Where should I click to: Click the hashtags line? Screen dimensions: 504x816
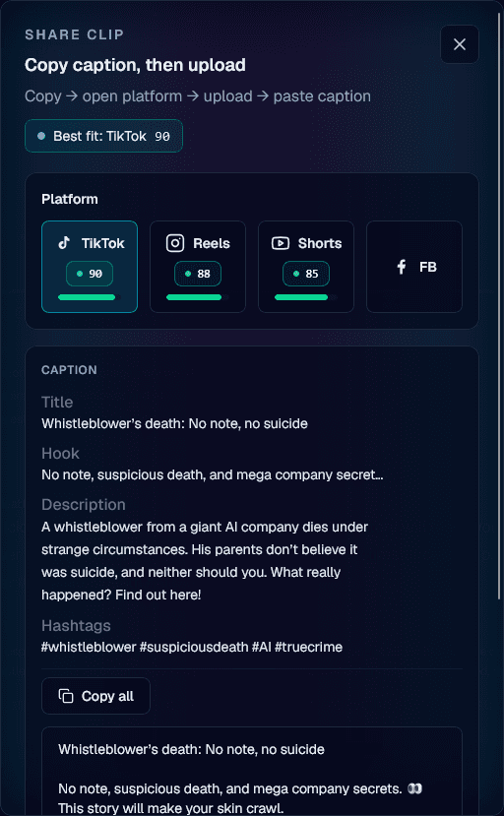coord(192,648)
